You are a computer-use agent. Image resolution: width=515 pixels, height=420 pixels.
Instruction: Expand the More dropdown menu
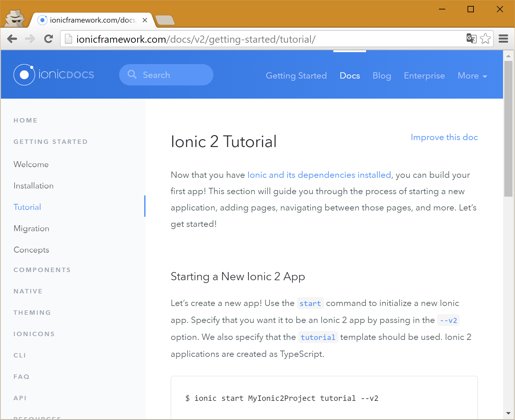coord(472,76)
